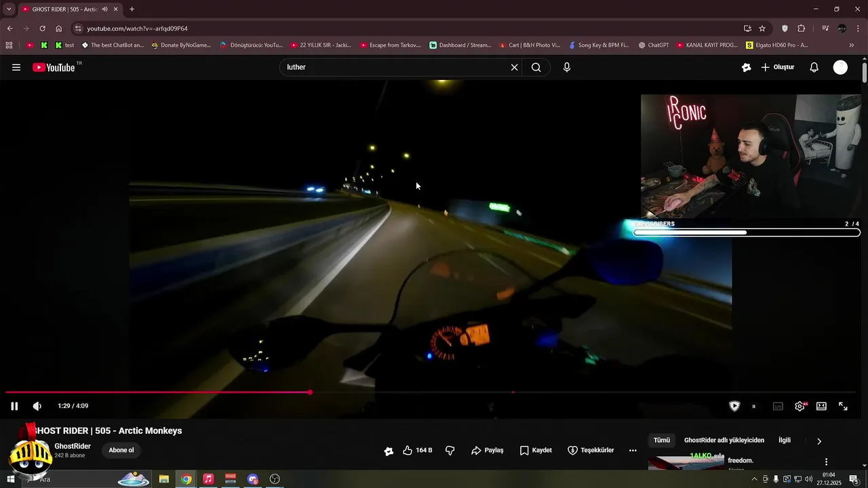Open the Chrome three-dot menu
868x488 pixels.
pos(858,28)
